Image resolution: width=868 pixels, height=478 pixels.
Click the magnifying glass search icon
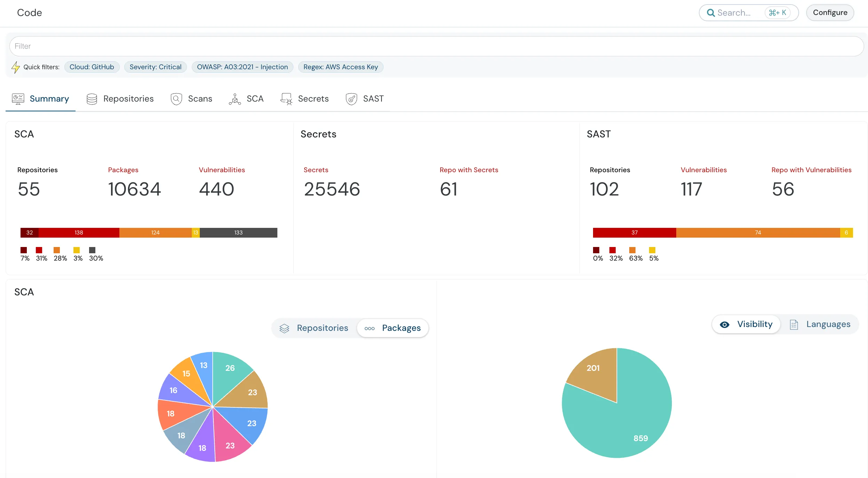coord(711,13)
